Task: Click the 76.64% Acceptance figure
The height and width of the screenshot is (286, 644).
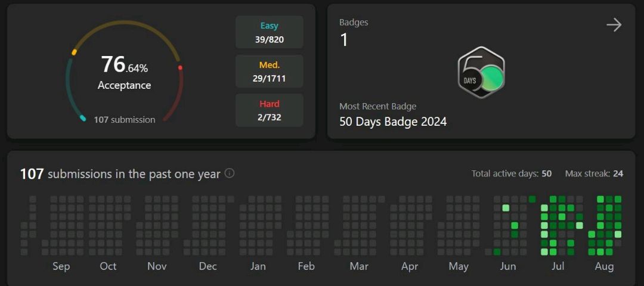Action: point(125,73)
